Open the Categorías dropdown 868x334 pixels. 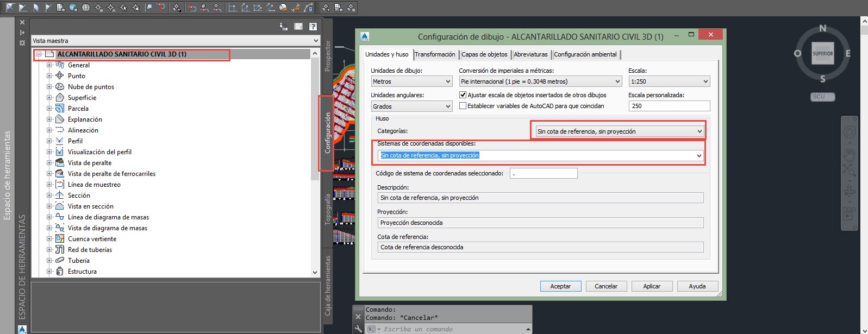coord(620,131)
